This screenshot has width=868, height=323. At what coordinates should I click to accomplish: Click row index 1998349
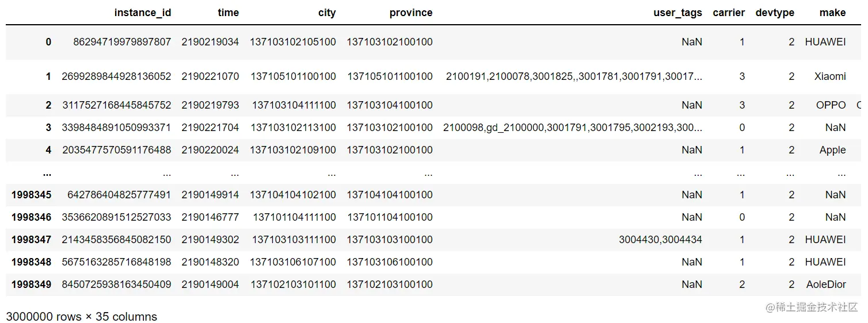[31, 284]
